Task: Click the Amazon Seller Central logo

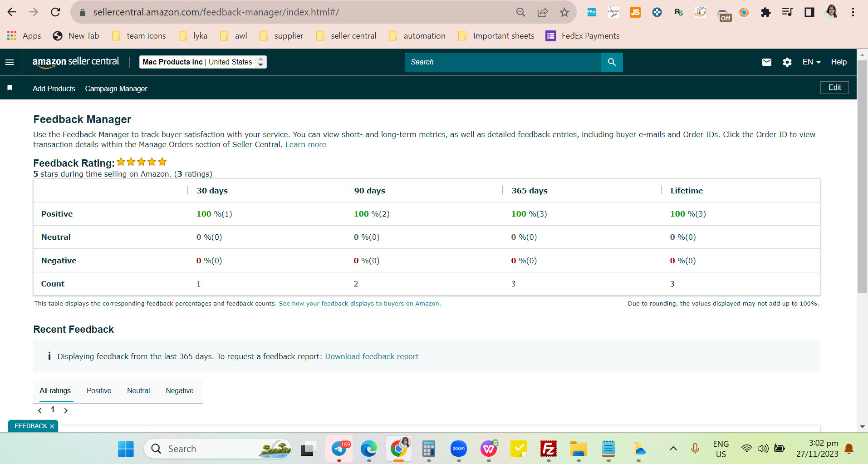Action: point(76,62)
